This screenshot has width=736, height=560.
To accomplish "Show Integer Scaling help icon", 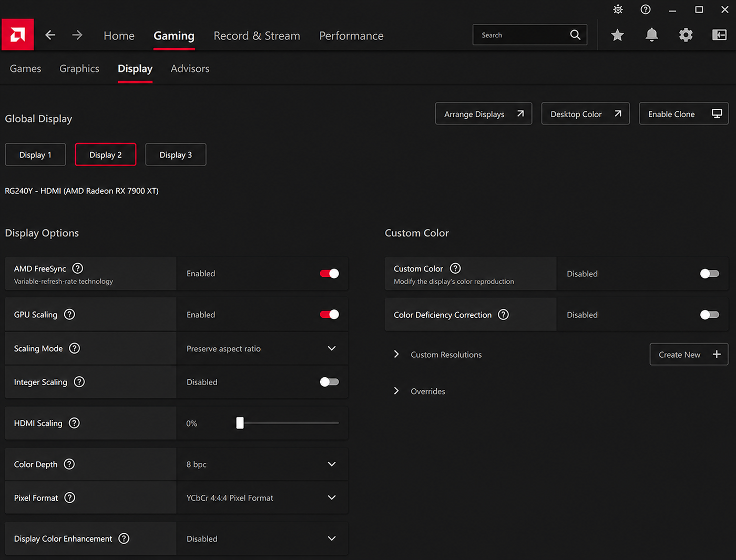I will coord(79,382).
